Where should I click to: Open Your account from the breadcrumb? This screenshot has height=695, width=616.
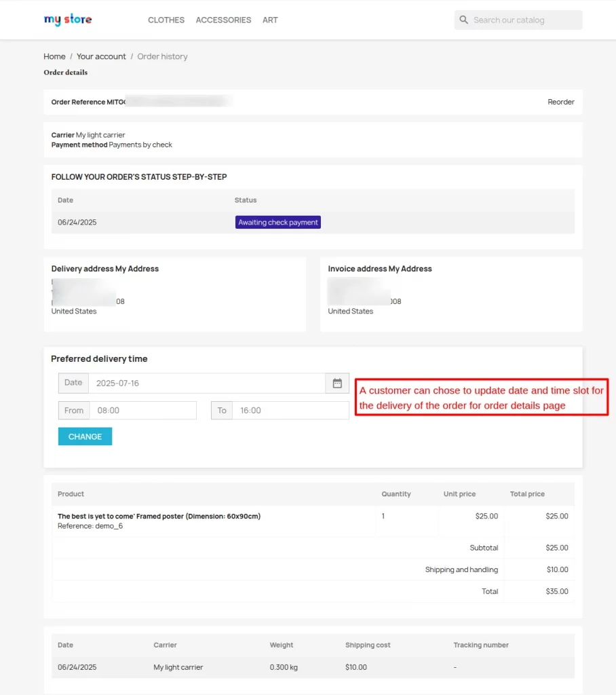click(x=101, y=56)
